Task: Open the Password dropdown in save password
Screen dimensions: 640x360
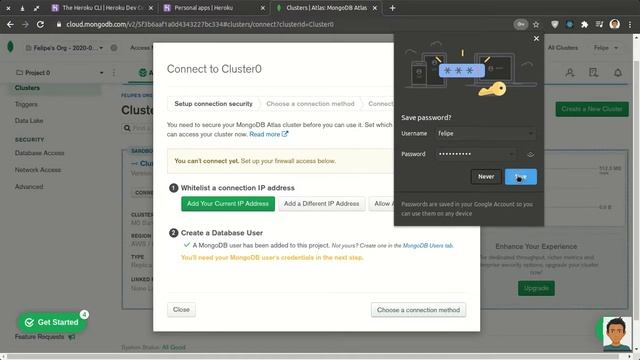Action: 511,154
